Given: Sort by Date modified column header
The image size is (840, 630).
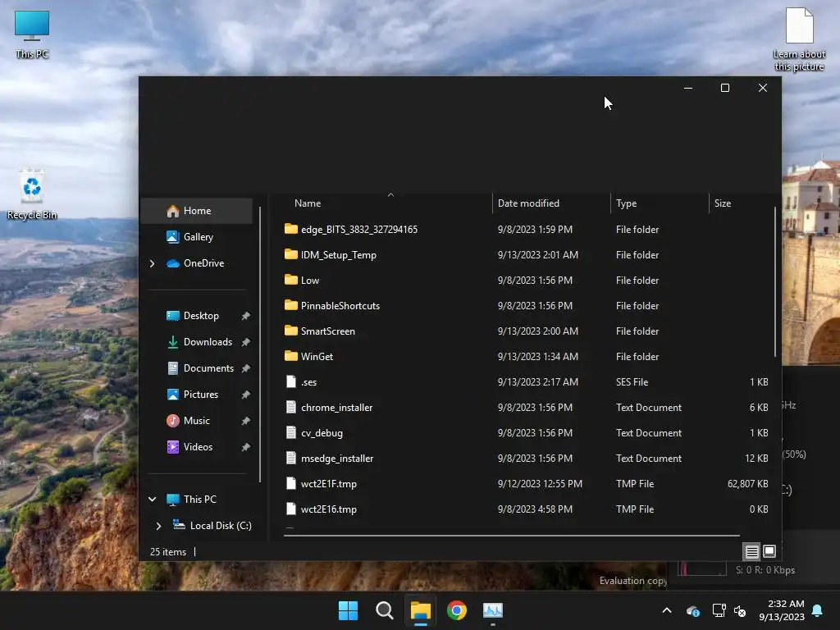Looking at the screenshot, I should [528, 203].
